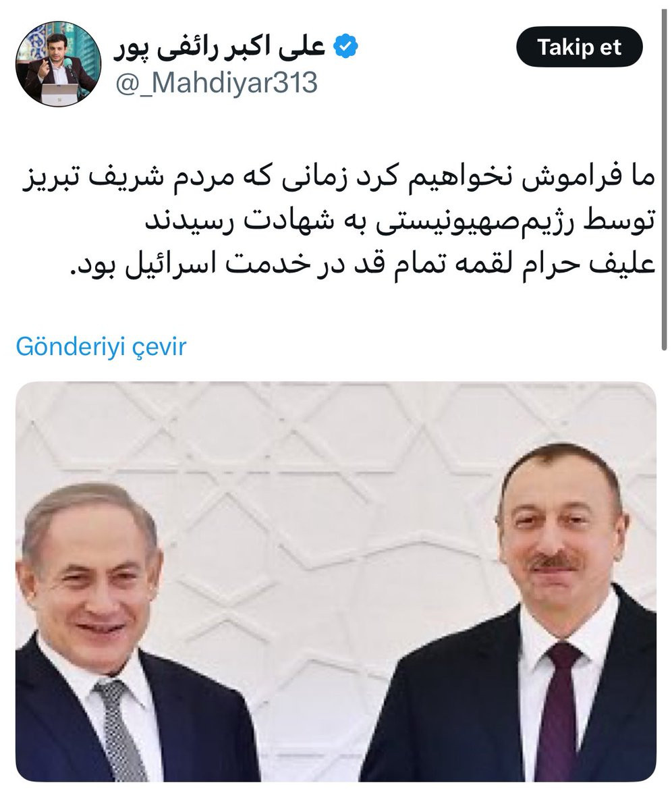
Task: Open the display name علی اکبر رائفی پور
Action: 221,47
